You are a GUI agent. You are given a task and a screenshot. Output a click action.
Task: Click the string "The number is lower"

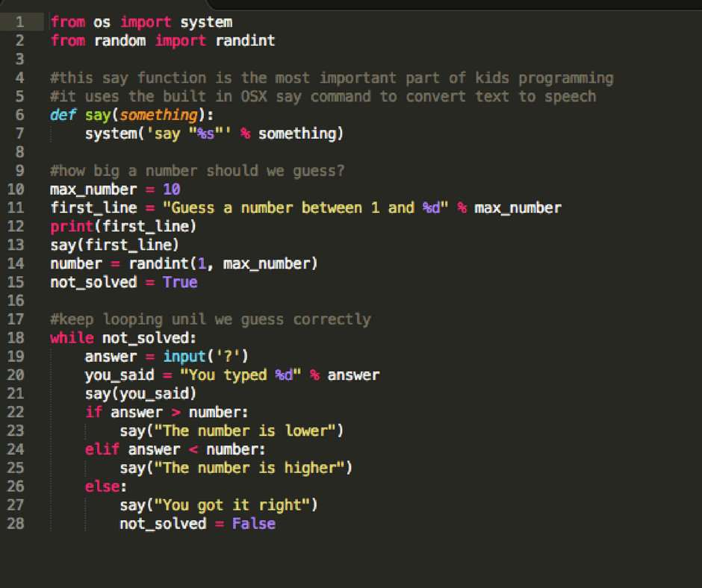(x=245, y=431)
